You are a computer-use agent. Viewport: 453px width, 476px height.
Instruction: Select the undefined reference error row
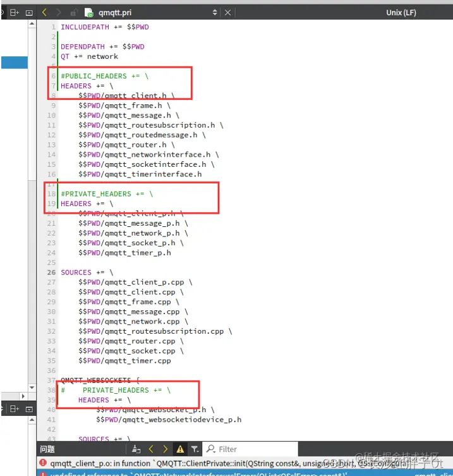click(x=245, y=473)
